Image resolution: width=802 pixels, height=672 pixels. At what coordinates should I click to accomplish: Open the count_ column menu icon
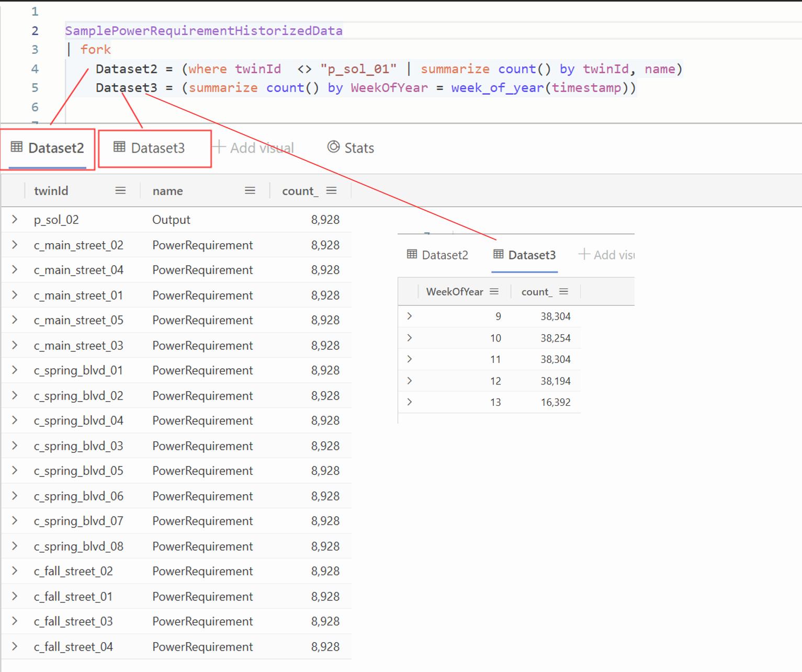(332, 190)
